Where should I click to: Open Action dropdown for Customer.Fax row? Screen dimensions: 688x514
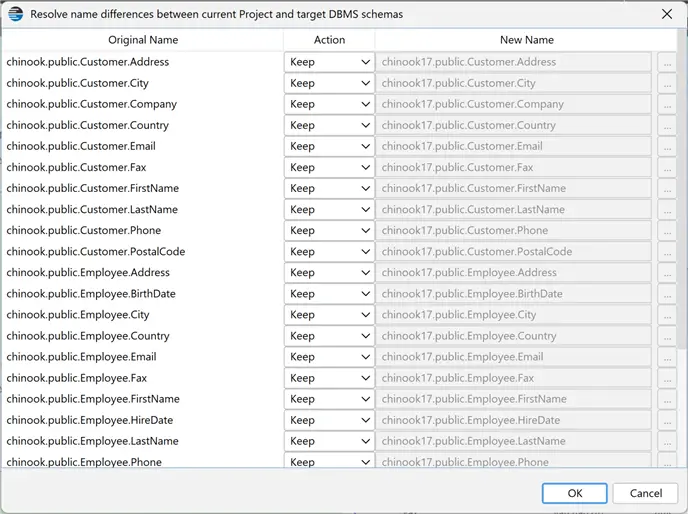(x=329, y=167)
